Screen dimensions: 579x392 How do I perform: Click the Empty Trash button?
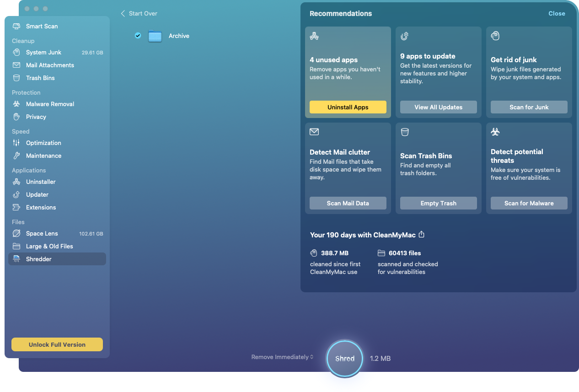[439, 203]
